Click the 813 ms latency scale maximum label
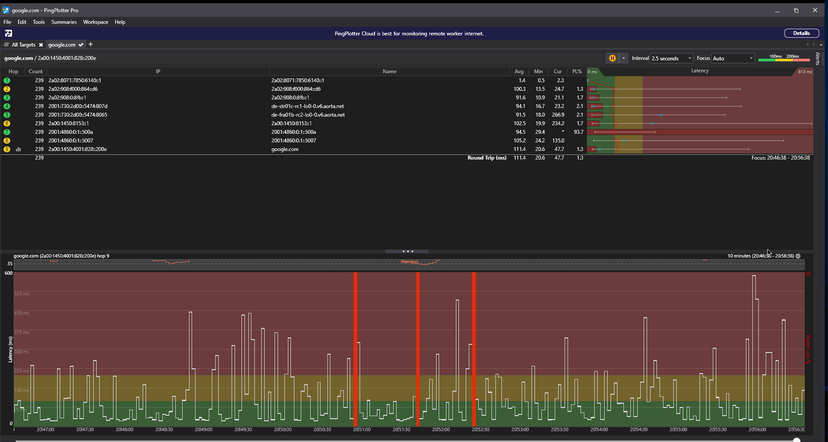 (805, 71)
